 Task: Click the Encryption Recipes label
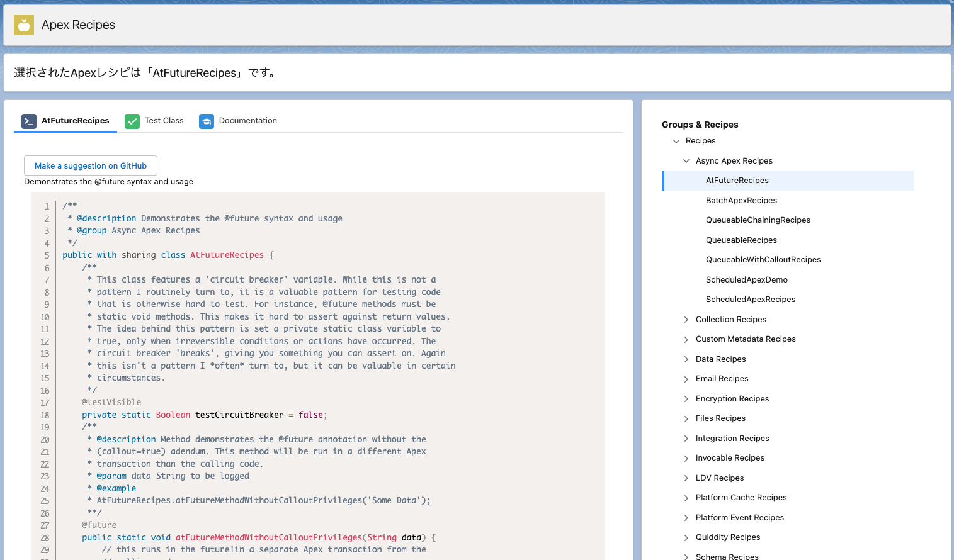pyautogui.click(x=732, y=399)
